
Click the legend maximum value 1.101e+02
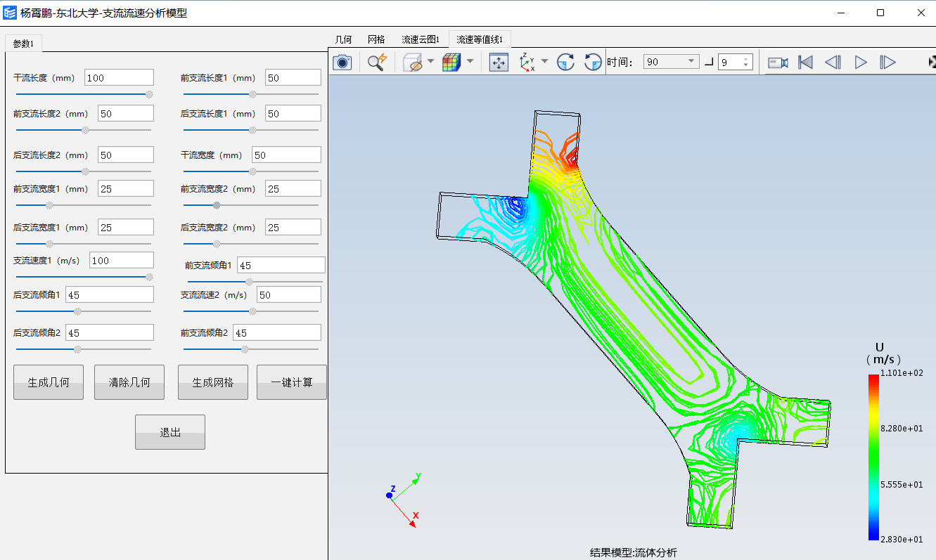point(902,373)
